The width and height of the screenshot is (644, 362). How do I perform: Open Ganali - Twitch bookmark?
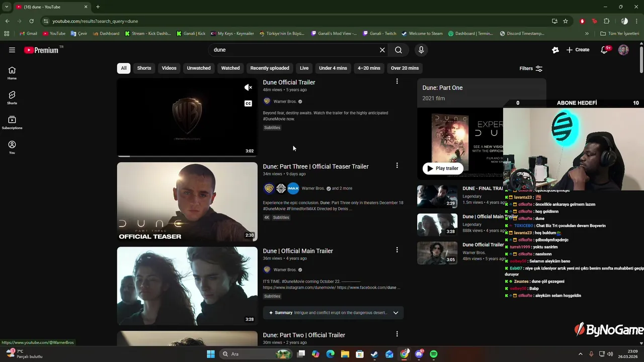(379, 34)
